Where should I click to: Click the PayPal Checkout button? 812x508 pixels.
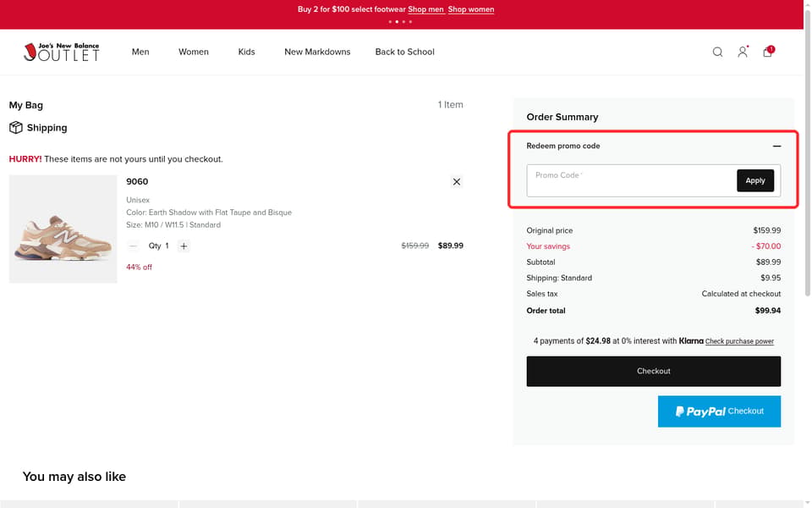coord(719,411)
